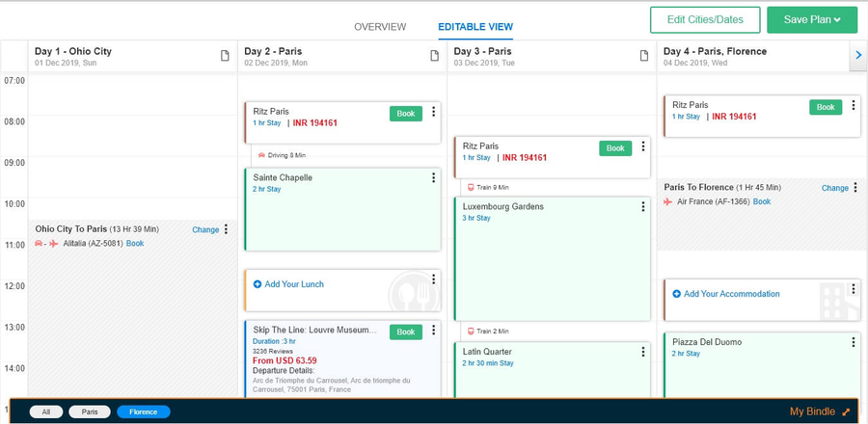Click the Edit Cities/Dates button
This screenshot has width=868, height=424.
pos(704,20)
